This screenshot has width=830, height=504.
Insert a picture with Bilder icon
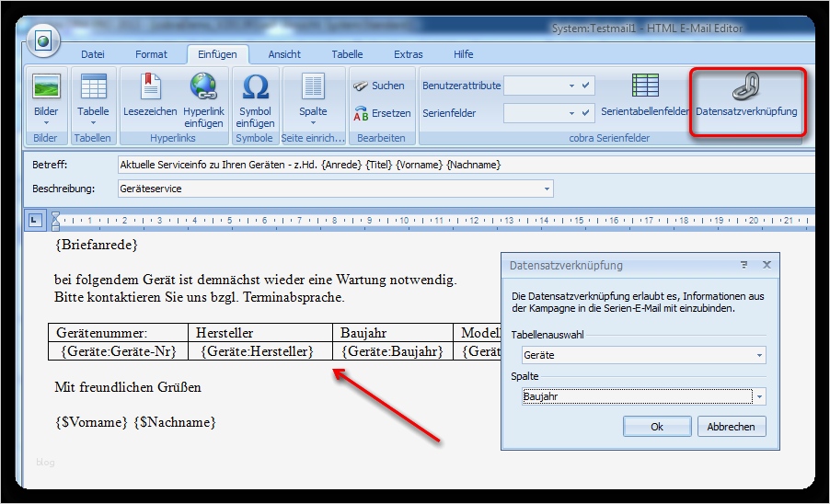(x=46, y=86)
